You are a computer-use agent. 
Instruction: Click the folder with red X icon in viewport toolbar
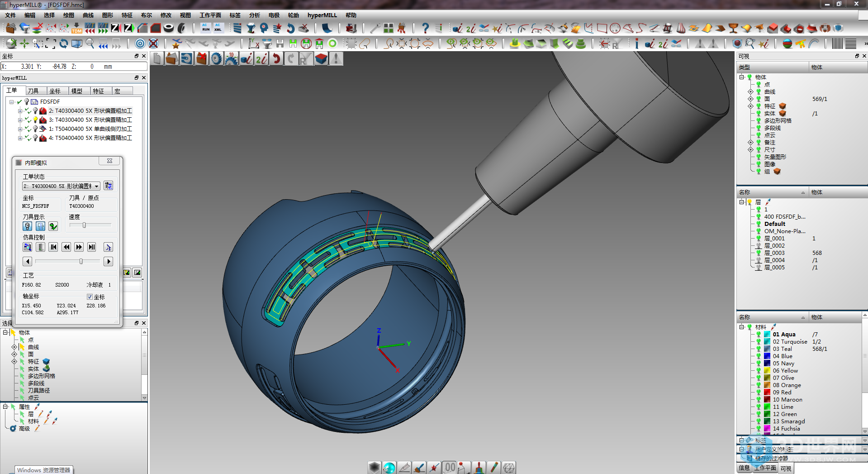coord(201,58)
